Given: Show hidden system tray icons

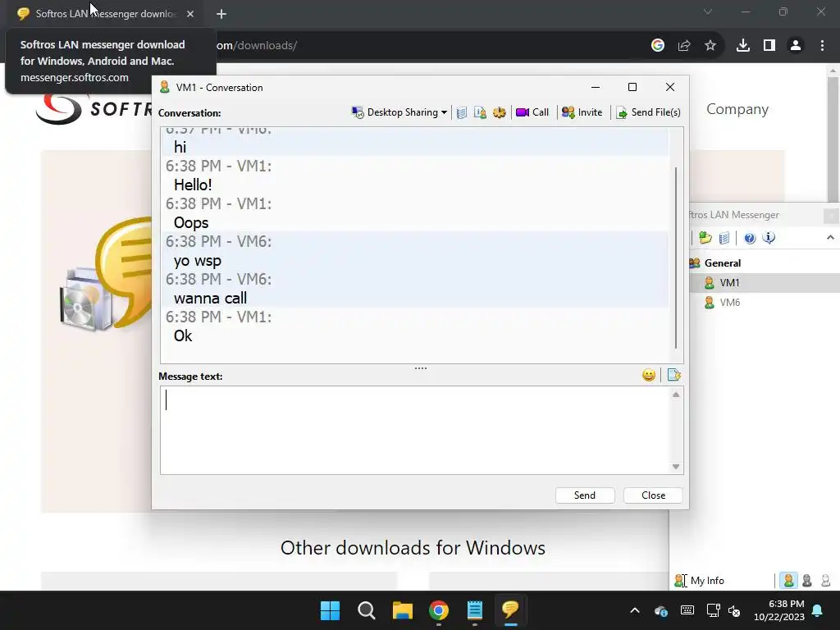Looking at the screenshot, I should (x=635, y=610).
